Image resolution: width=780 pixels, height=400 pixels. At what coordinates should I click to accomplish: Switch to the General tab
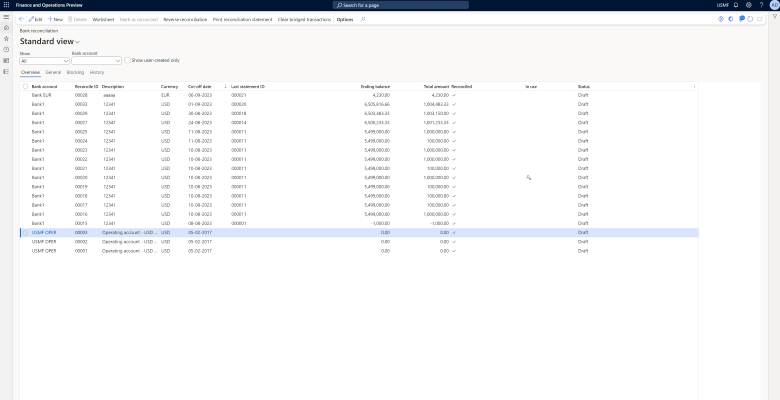53,73
